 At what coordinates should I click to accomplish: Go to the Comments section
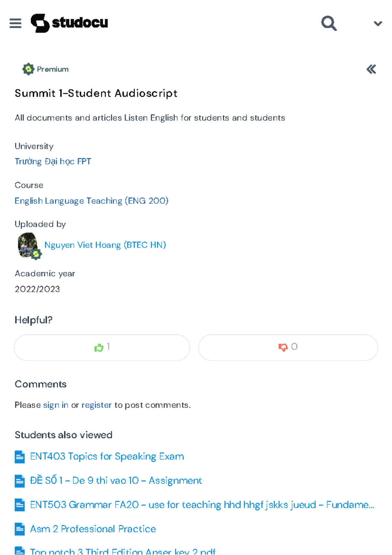pos(41,384)
